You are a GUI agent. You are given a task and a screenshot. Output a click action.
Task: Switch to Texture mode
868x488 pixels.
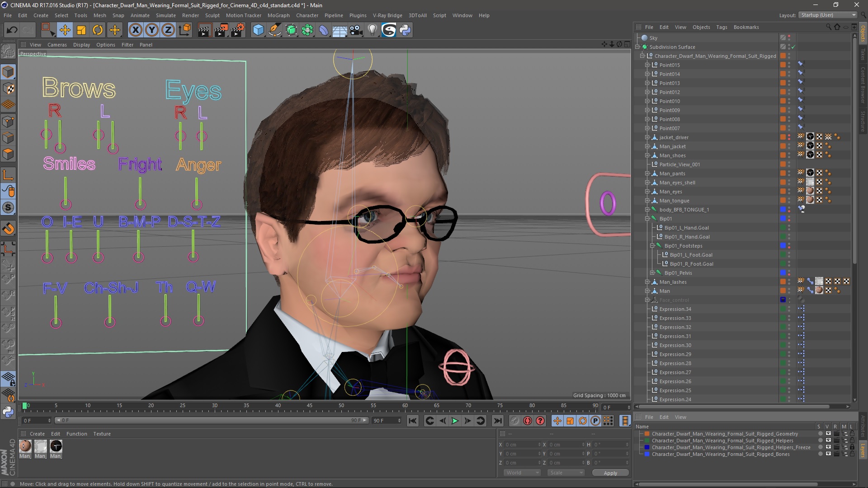point(8,89)
